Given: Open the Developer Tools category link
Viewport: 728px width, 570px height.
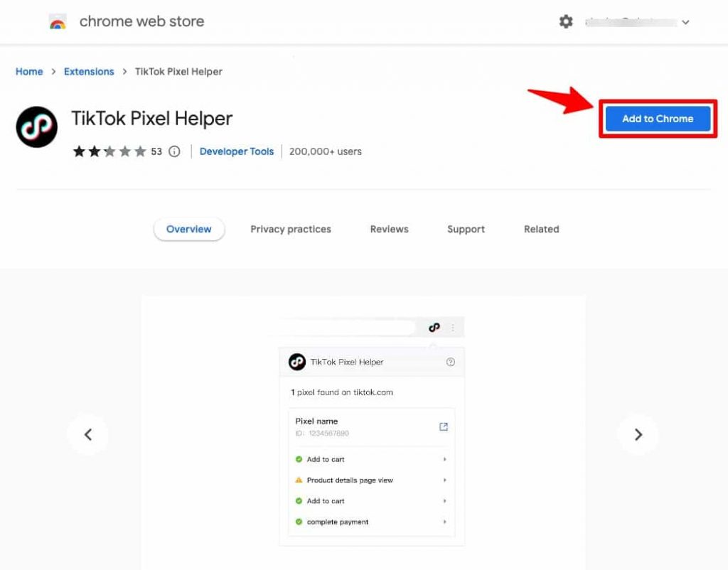Looking at the screenshot, I should tap(236, 151).
